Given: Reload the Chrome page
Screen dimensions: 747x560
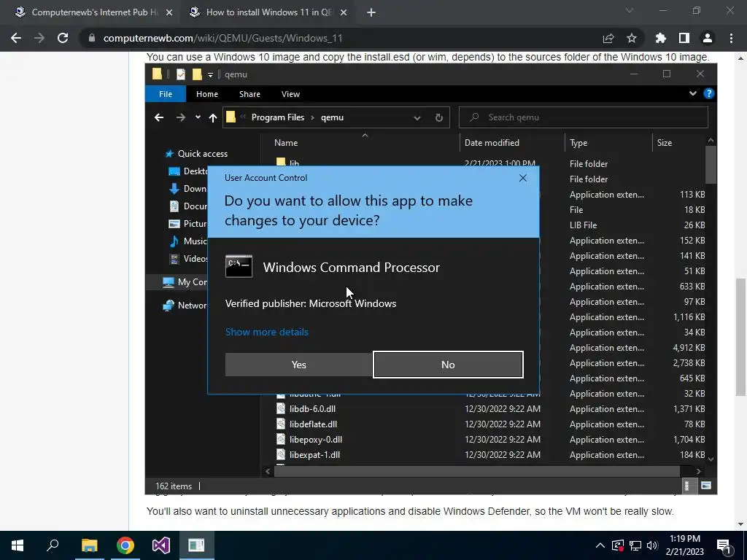Looking at the screenshot, I should click(63, 38).
